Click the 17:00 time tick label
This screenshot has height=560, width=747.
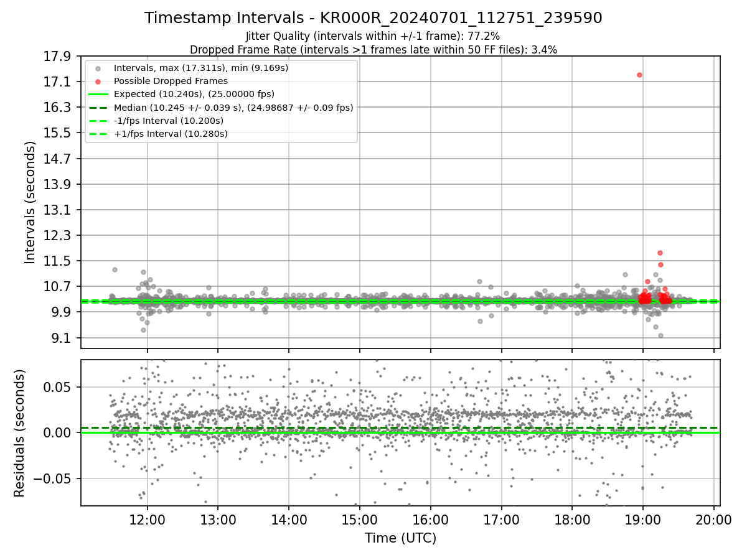click(x=501, y=519)
